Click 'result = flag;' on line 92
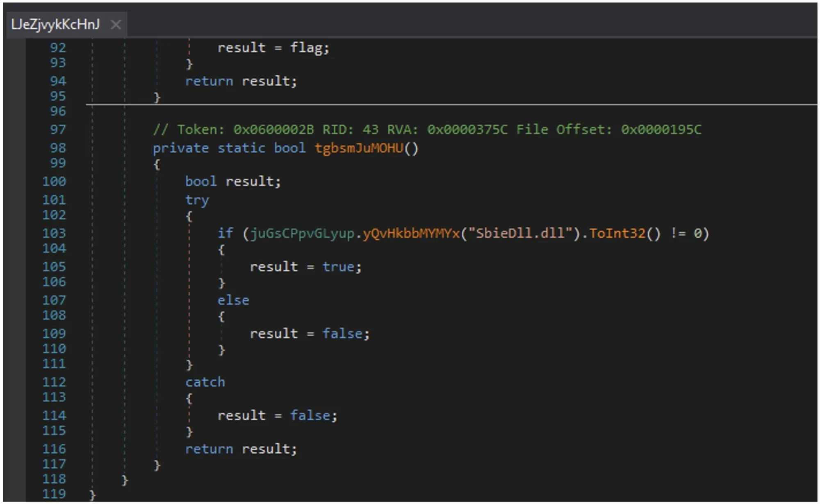This screenshot has height=504, width=820. 273,48
